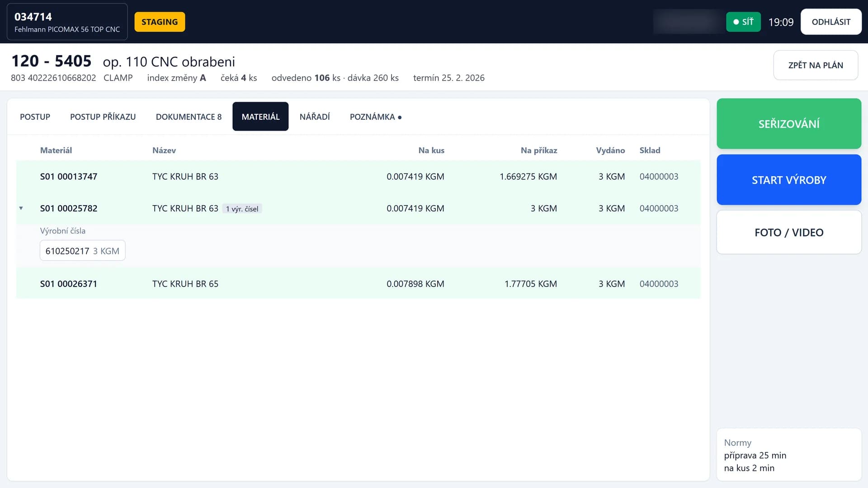Click the value 1.77705 KGM

pos(531,284)
